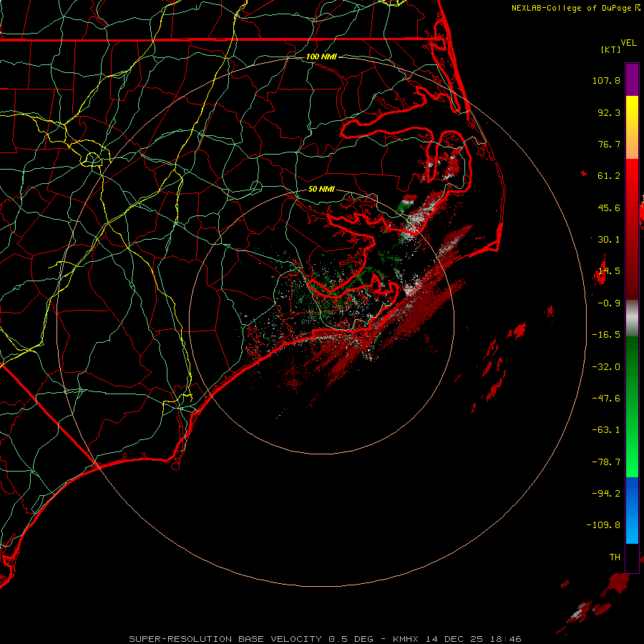Screen dimensions: 644x644
Task: Click the -78.7 velocity scale value
Action: pos(606,462)
